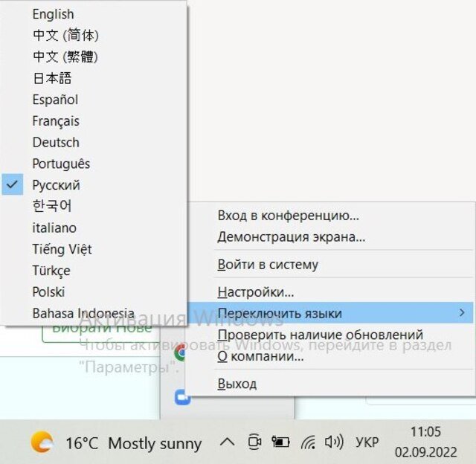Click Проверить наличие обновлений
Image resolution: width=476 pixels, height=464 pixels.
click(320, 335)
